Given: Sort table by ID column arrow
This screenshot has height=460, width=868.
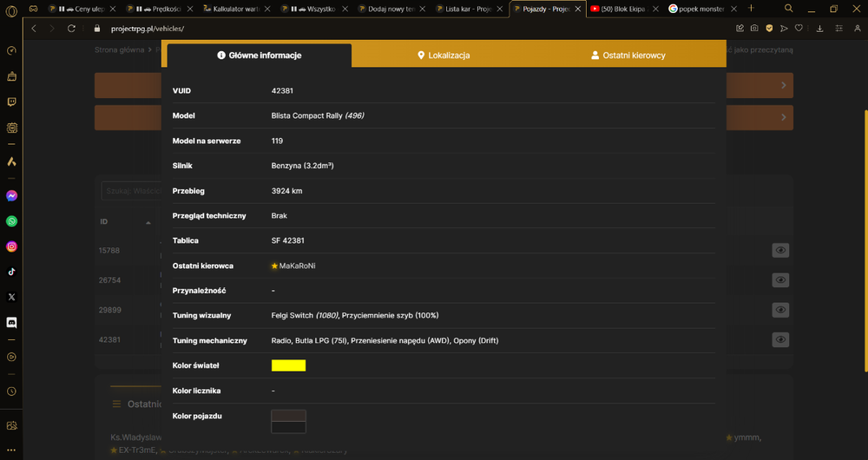Looking at the screenshot, I should click(x=148, y=222).
